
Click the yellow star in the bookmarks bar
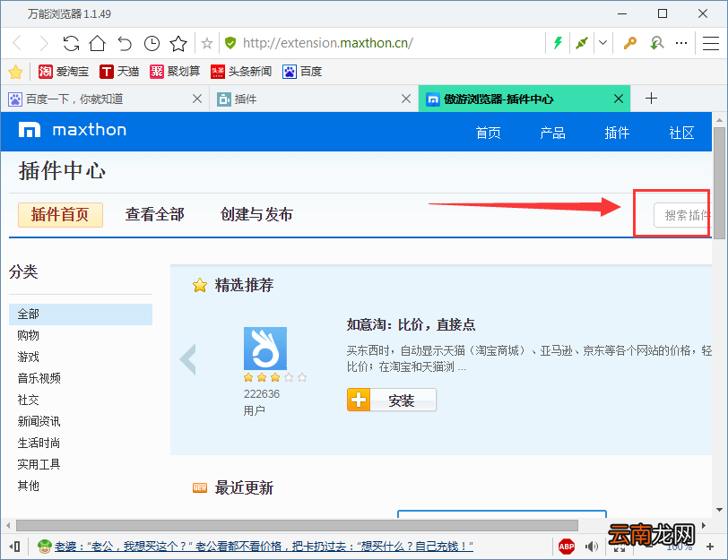coord(15,72)
